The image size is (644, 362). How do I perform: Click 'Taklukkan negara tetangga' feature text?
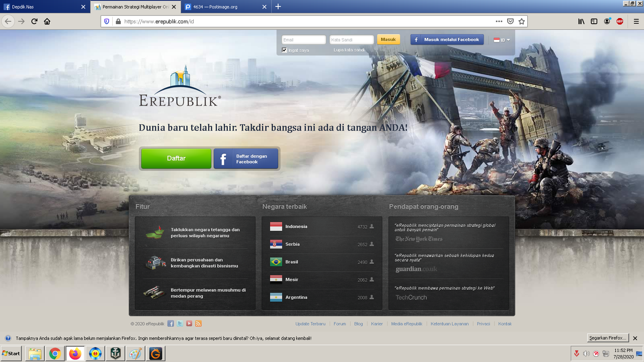(x=205, y=233)
